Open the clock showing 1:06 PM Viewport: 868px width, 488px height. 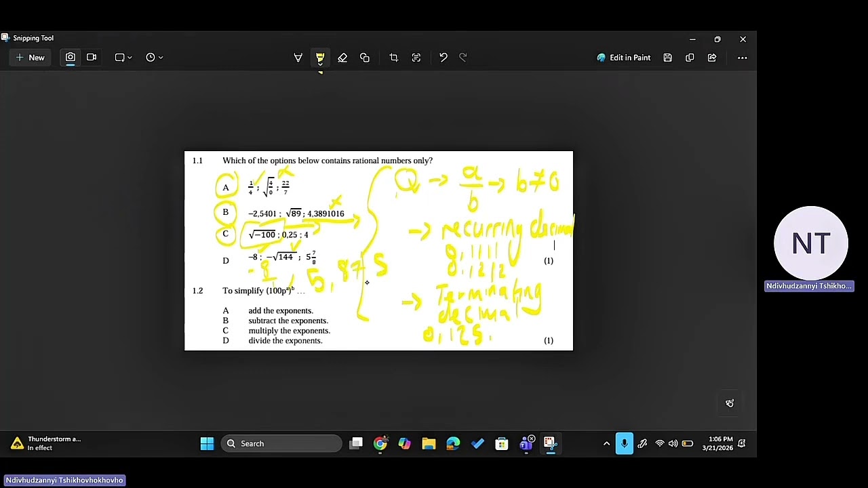pyautogui.click(x=717, y=443)
